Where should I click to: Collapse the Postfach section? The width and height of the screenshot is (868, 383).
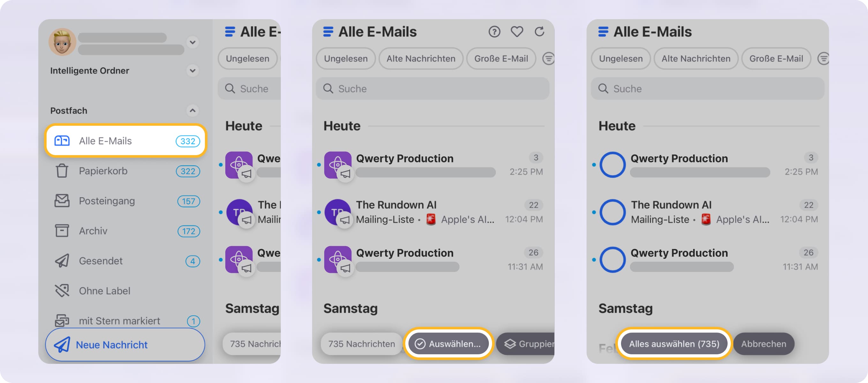pyautogui.click(x=192, y=110)
